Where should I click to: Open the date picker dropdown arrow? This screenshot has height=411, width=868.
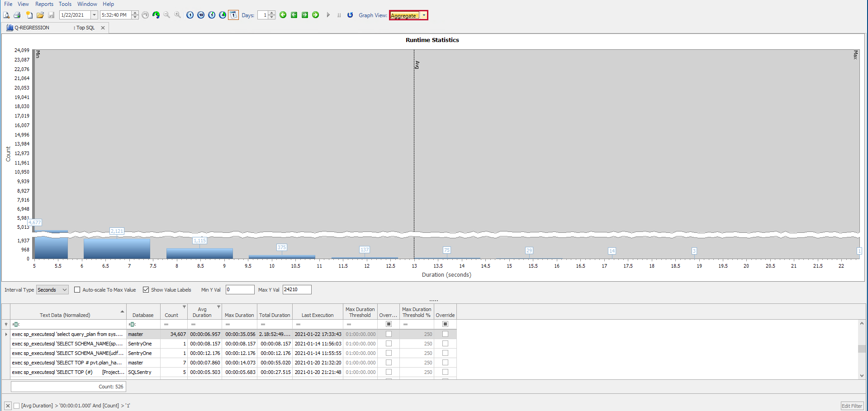[94, 15]
